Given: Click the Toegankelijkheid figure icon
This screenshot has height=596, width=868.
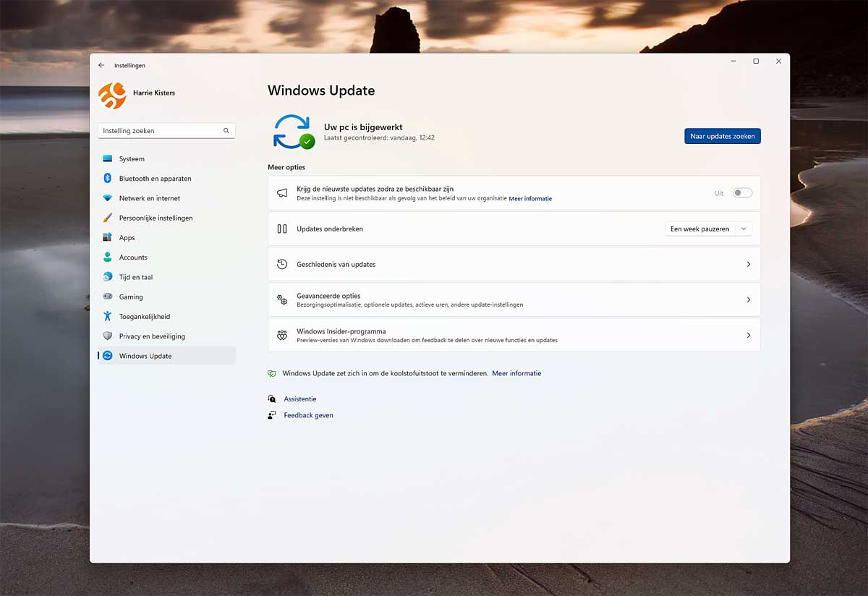Looking at the screenshot, I should click(107, 316).
